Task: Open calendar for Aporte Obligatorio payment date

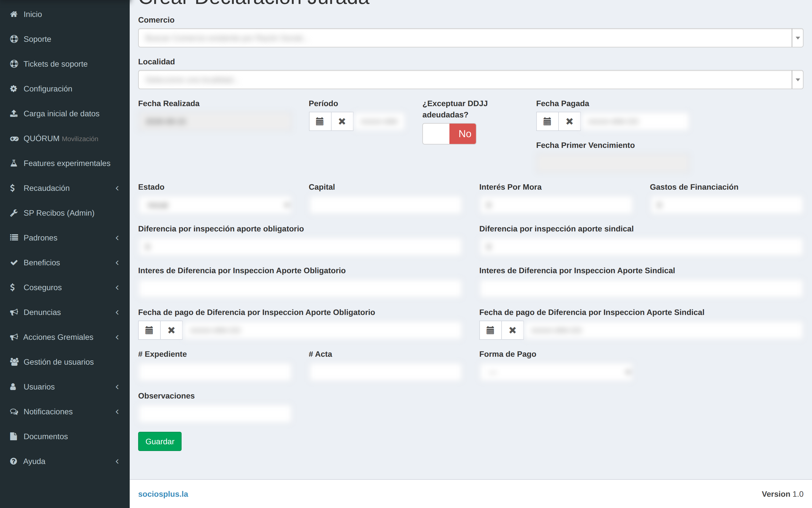Action: (x=149, y=330)
